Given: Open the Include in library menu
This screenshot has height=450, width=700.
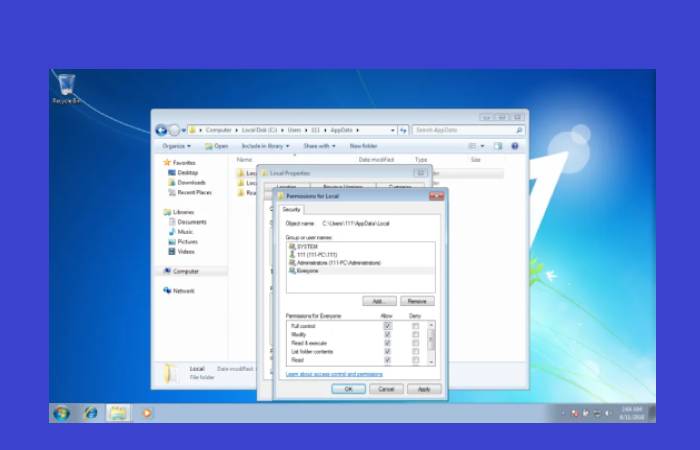Looking at the screenshot, I should click(x=265, y=146).
